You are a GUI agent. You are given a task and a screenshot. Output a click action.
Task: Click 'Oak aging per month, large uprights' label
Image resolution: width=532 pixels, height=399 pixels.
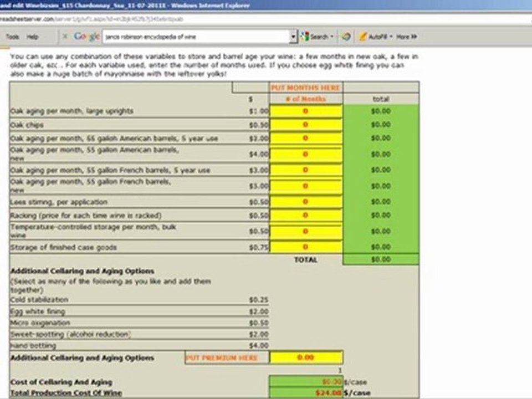[71, 111]
